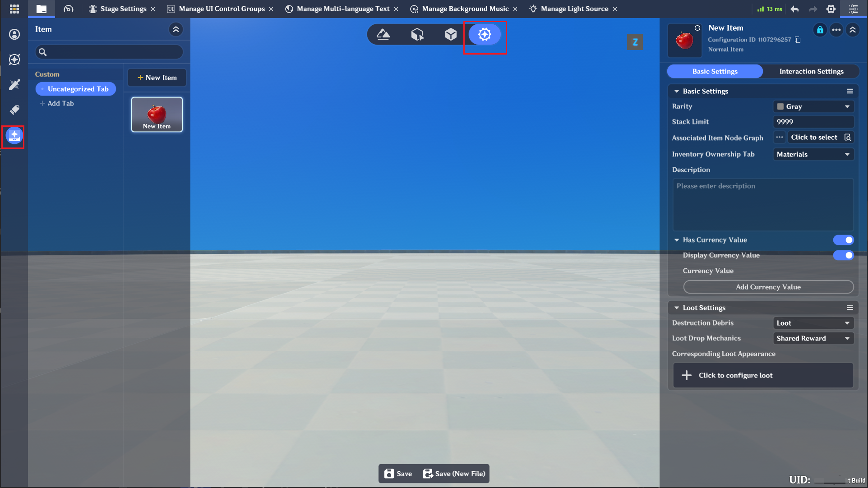Click the cube asset mode icon
Viewport: 868px width, 488px height.
pyautogui.click(x=450, y=34)
